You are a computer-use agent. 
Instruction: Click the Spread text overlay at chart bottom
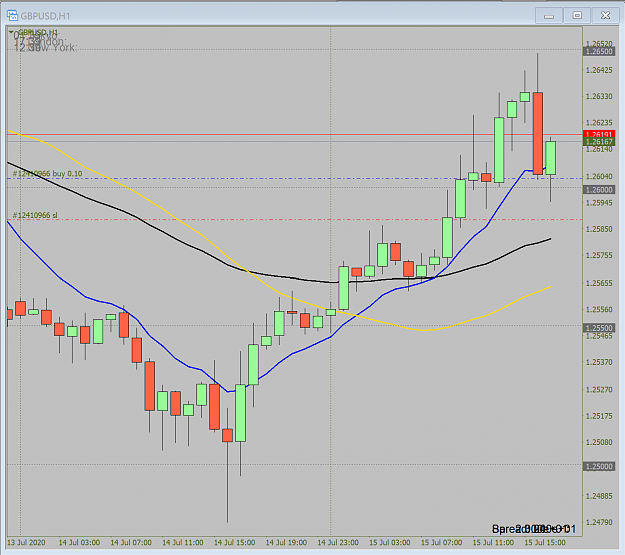[534, 529]
